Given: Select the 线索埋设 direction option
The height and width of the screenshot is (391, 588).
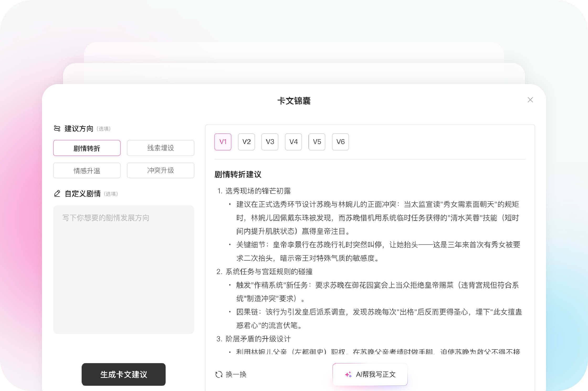Looking at the screenshot, I should click(x=161, y=148).
